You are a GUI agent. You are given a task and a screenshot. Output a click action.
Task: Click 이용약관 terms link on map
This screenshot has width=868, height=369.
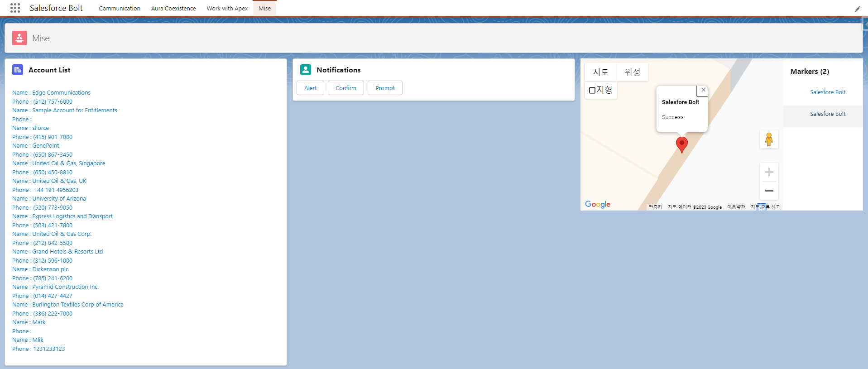click(736, 207)
